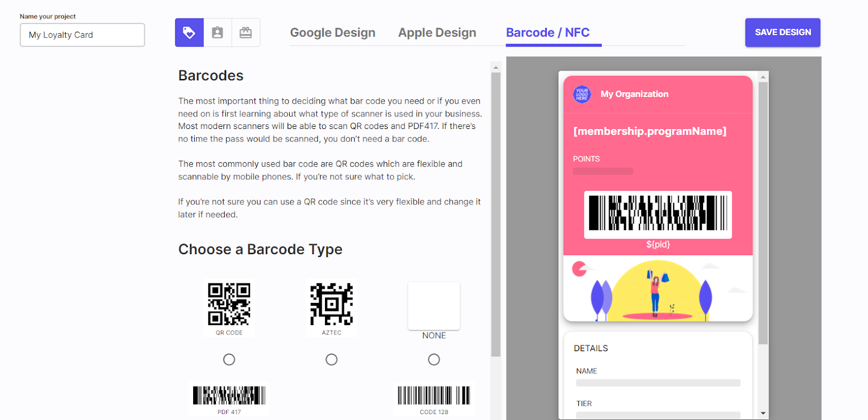Choose the radio button under QR Code
Viewport: 868px width, 420px height.
click(x=229, y=359)
